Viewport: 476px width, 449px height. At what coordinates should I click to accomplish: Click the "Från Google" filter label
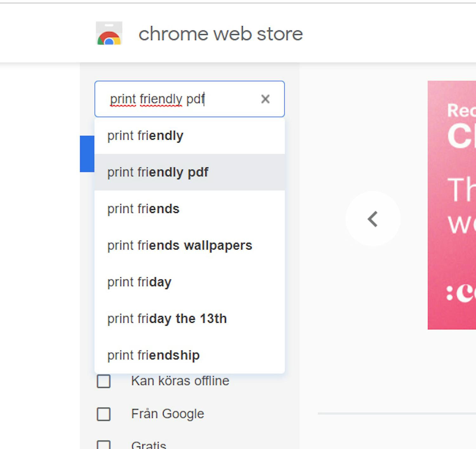coord(168,414)
